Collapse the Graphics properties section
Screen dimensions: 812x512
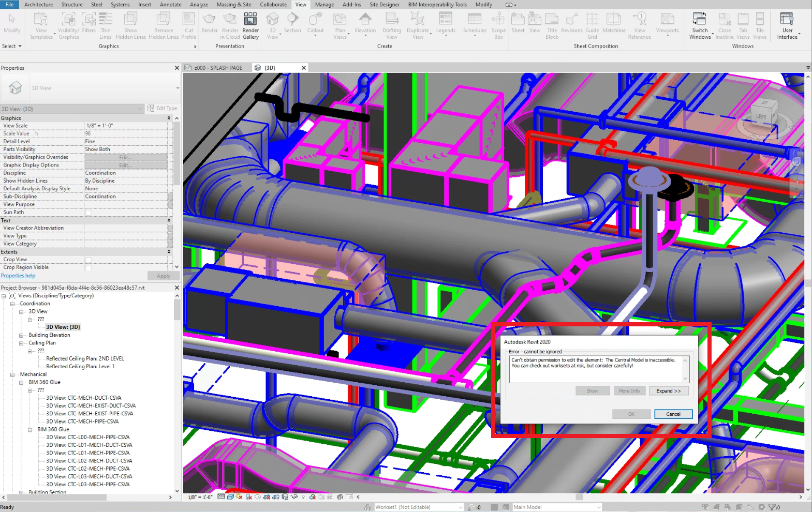point(169,118)
